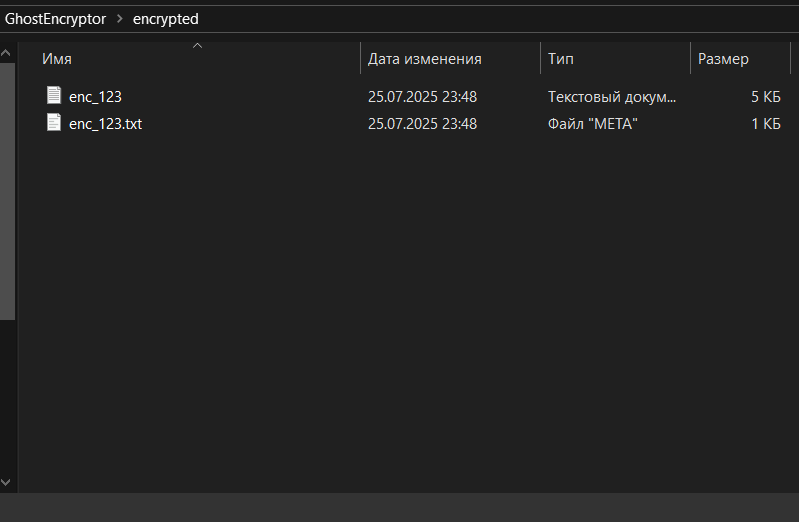
Task: Expand breadcrumb chevron after GhostEncryptor
Action: coord(120,19)
